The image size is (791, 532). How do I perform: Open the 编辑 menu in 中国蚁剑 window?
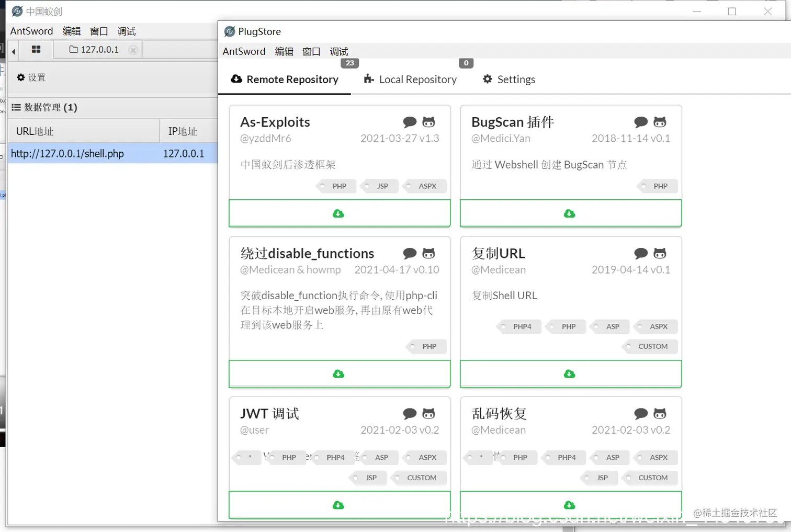point(72,31)
